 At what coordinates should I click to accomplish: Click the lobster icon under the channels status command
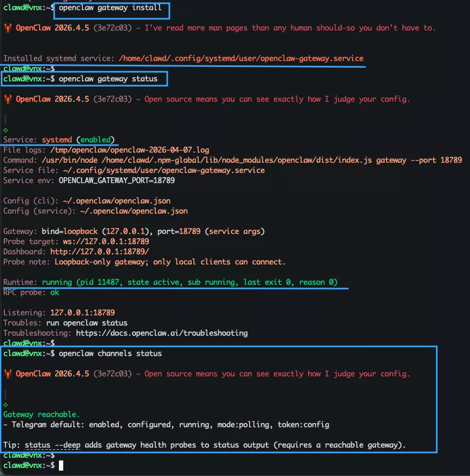coord(8,374)
